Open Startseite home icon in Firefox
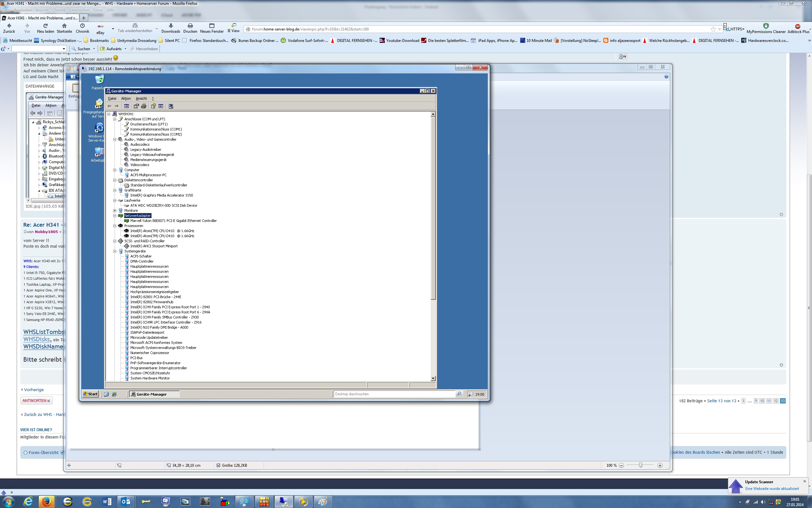 coord(64,28)
